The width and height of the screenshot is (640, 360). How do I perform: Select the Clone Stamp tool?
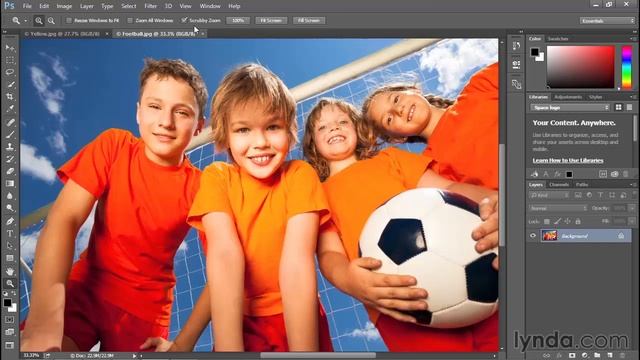pos(10,147)
